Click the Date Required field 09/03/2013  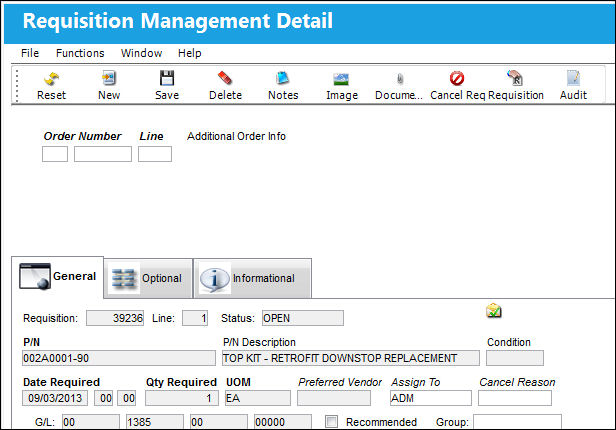[x=55, y=398]
